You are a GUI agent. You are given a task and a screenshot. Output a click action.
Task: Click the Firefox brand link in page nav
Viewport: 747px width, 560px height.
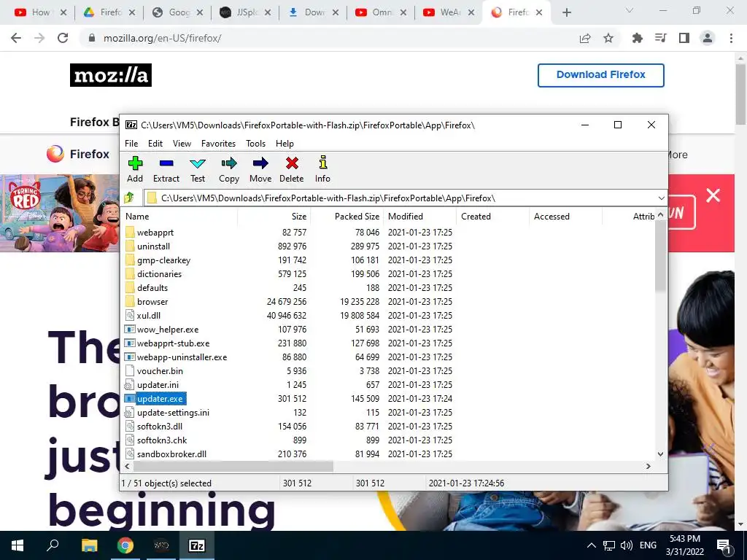click(x=79, y=154)
